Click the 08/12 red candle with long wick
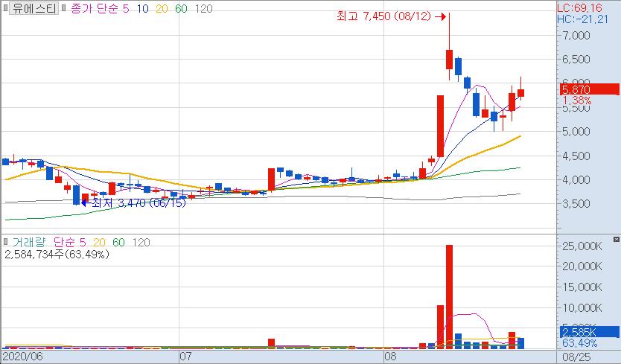The image size is (621, 364). pos(449,60)
